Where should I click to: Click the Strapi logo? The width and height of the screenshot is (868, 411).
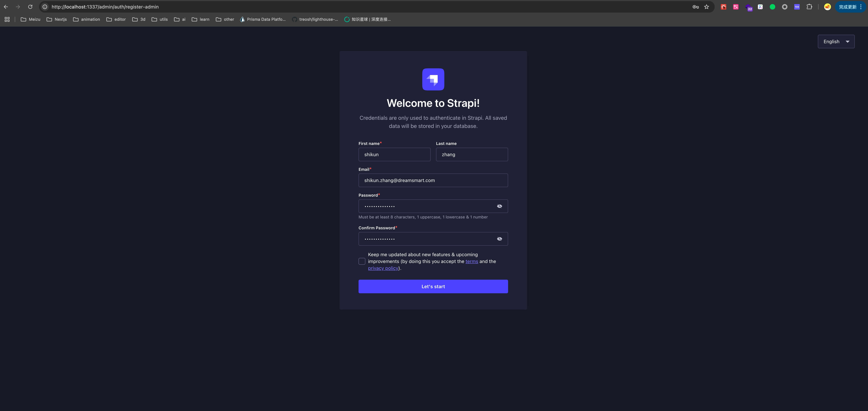pyautogui.click(x=433, y=79)
